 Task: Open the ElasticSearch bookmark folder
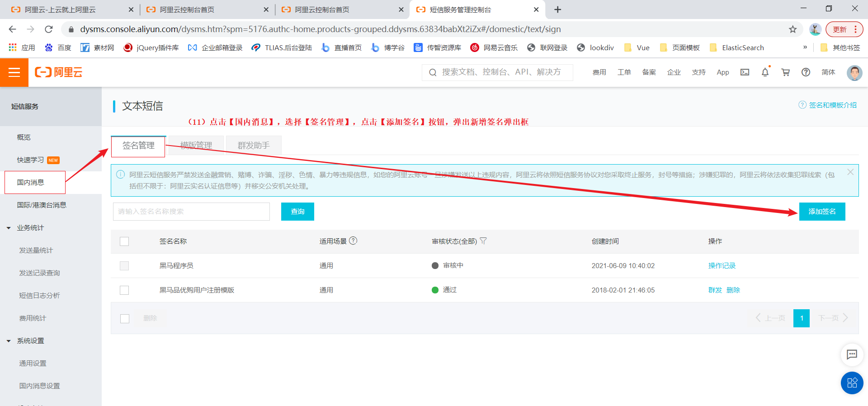[737, 47]
